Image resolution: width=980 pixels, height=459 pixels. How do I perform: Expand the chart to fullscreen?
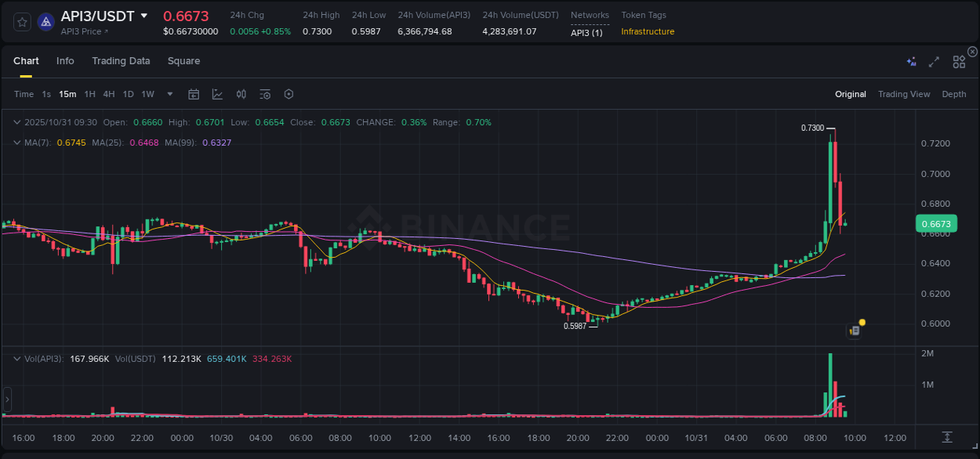pyautogui.click(x=933, y=60)
